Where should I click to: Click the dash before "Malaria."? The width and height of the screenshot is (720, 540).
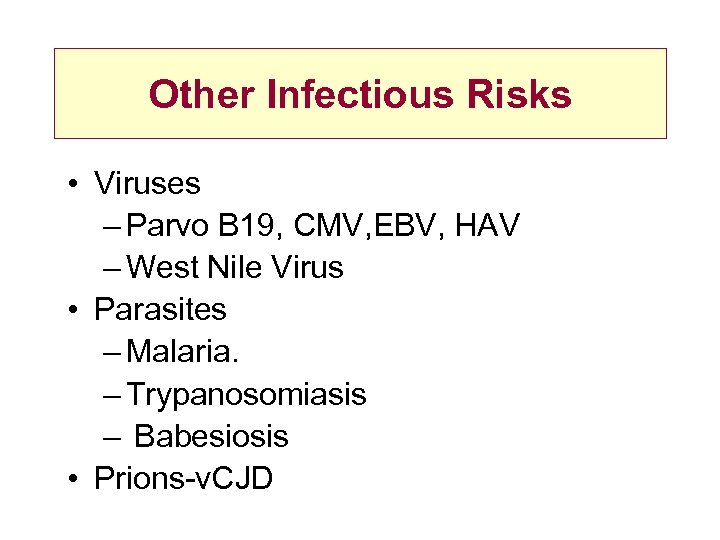[x=113, y=353]
